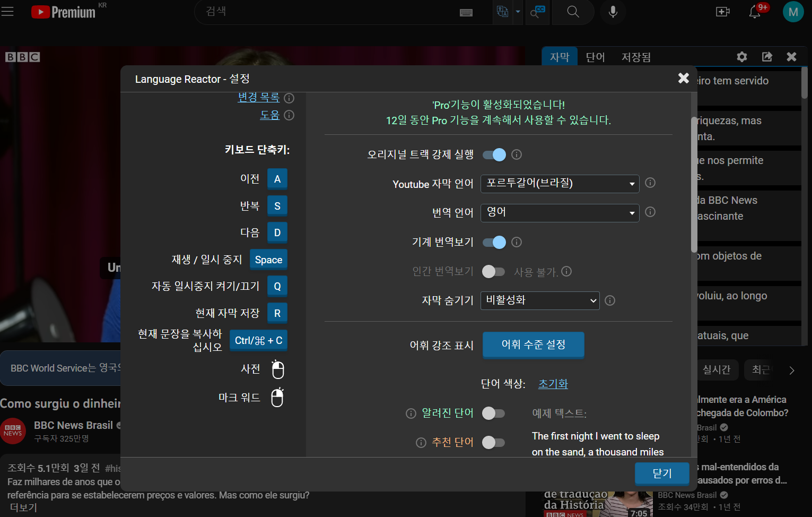This screenshot has height=517, width=812.
Task: Toggle 알려진 단어 switch
Action: pos(493,413)
